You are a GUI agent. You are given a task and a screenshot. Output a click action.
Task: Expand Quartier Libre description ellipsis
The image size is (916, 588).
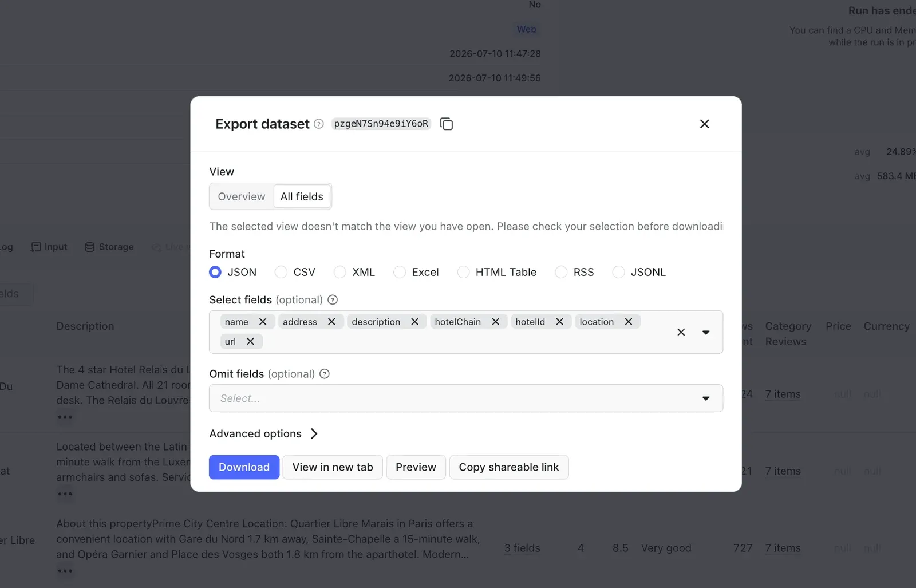65,571
